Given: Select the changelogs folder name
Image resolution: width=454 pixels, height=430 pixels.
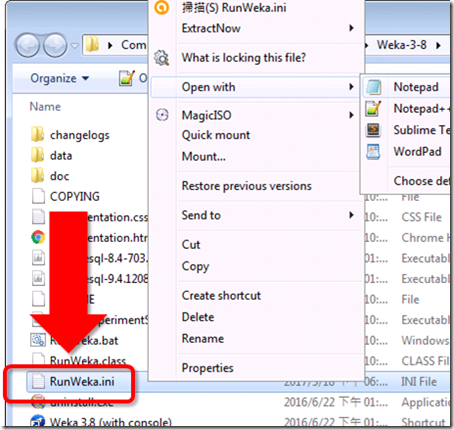Looking at the screenshot, I should click(x=80, y=135).
